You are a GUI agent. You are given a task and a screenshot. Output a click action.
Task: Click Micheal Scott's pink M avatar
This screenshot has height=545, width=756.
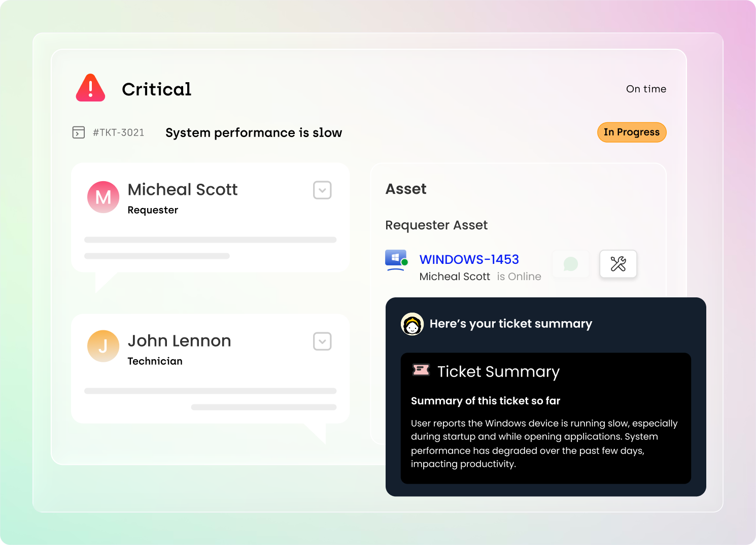pos(104,197)
